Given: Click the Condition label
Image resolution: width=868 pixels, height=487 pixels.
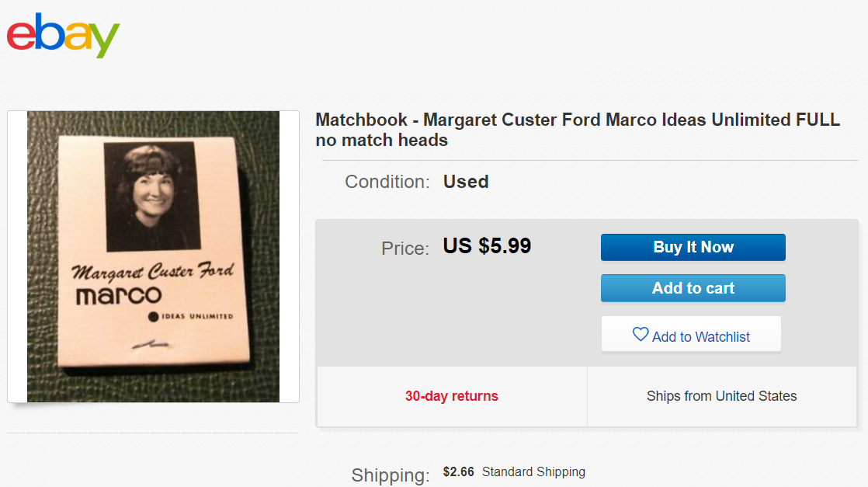Looking at the screenshot, I should point(387,182).
